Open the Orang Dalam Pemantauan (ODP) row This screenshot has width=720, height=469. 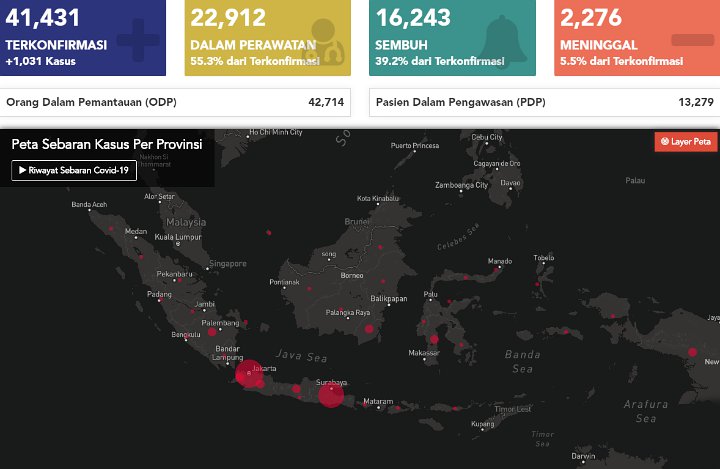pos(175,102)
